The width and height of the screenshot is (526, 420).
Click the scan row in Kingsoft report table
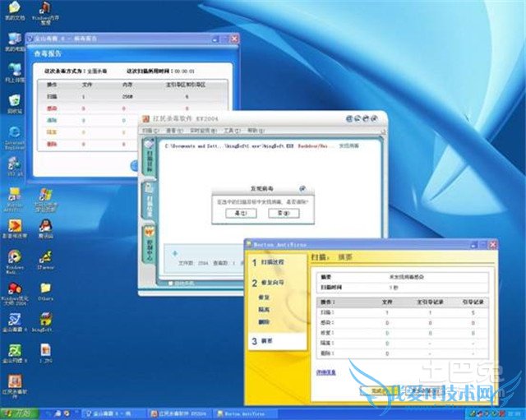pos(132,97)
